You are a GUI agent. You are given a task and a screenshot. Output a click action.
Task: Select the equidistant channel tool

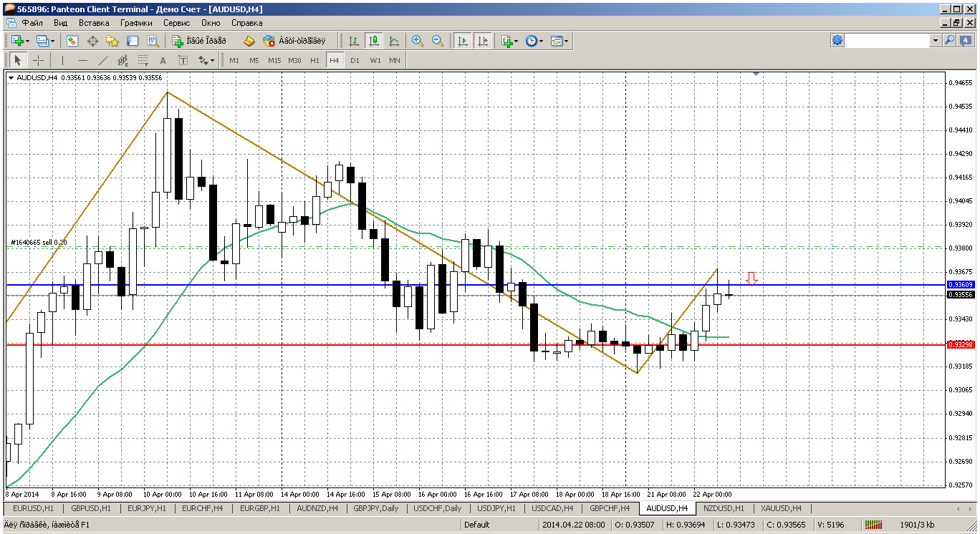123,60
